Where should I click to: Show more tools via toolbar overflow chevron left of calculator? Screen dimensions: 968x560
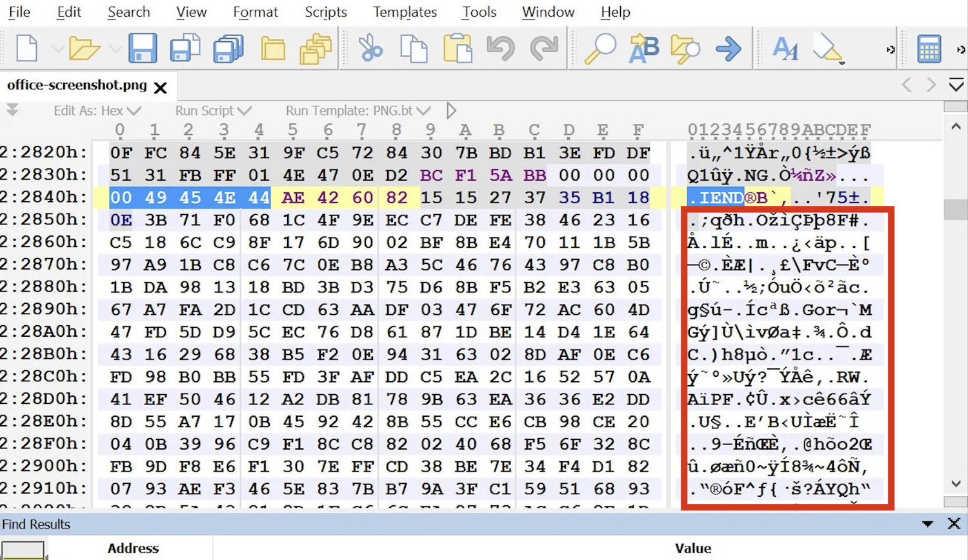(891, 49)
